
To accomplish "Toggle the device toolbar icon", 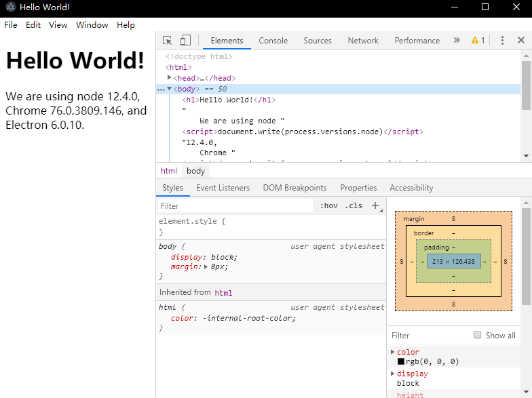I will coord(185,41).
